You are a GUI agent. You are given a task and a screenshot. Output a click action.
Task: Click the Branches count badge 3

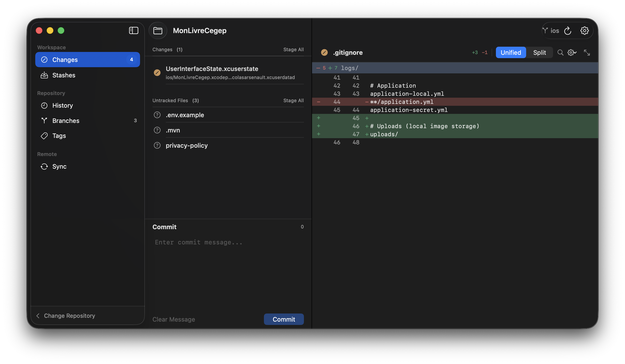pos(135,121)
